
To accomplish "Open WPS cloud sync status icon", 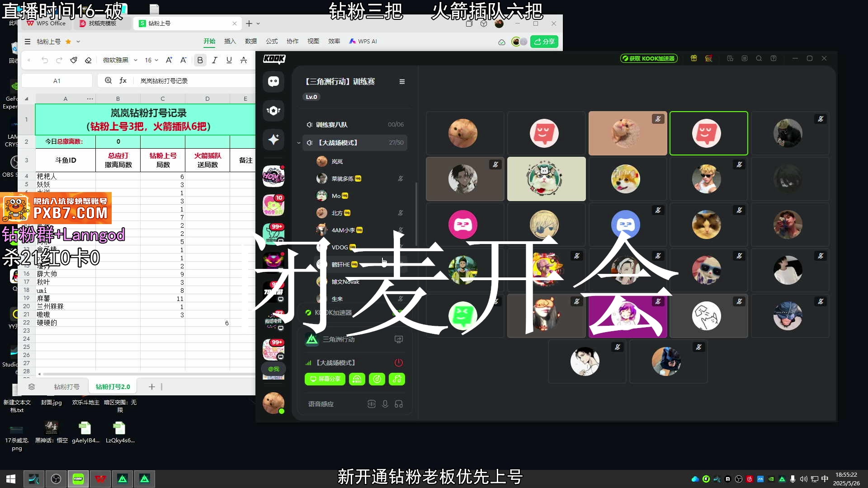I will 502,42.
